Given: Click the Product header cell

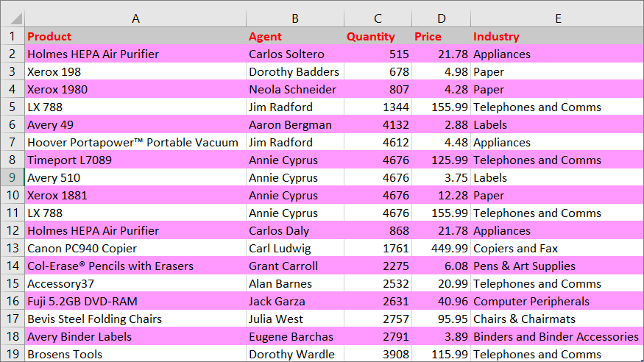Looking at the screenshot, I should 135,36.
